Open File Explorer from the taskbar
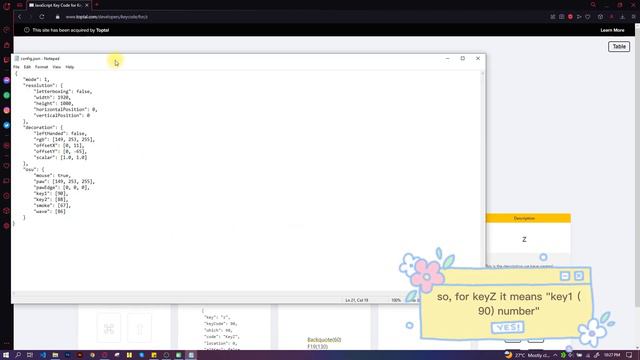 point(55,355)
